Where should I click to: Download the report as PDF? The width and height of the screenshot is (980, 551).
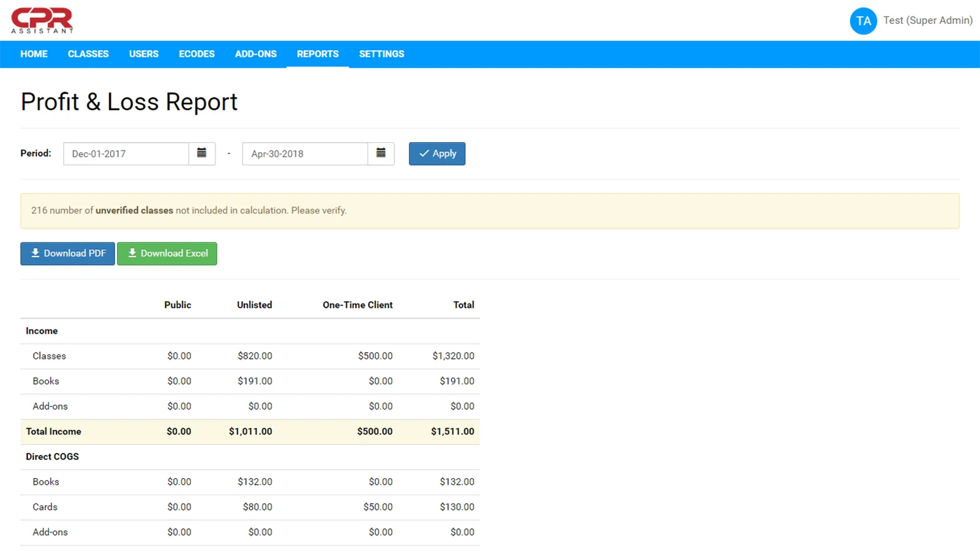(x=67, y=253)
